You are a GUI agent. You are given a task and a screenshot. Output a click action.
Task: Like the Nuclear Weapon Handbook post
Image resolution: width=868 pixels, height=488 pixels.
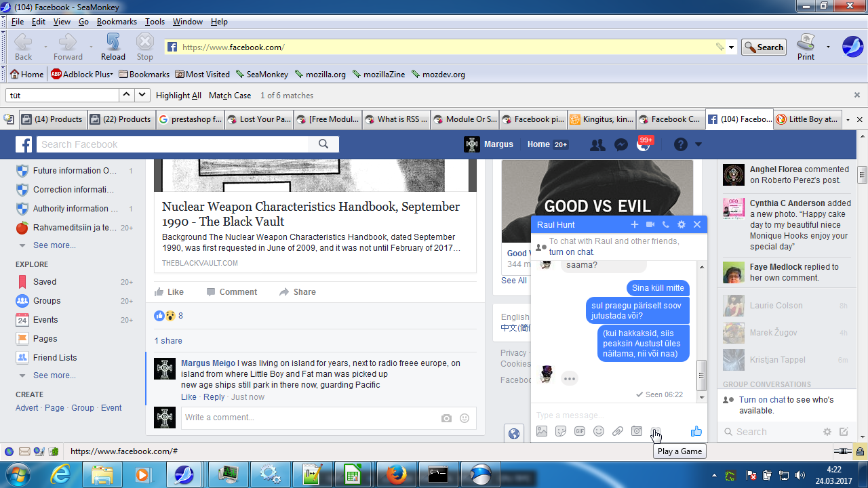[x=169, y=292]
